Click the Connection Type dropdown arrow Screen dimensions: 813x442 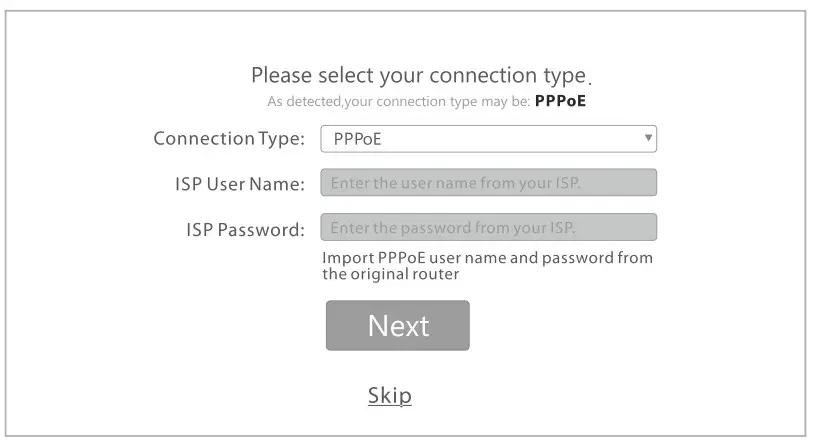click(x=648, y=138)
